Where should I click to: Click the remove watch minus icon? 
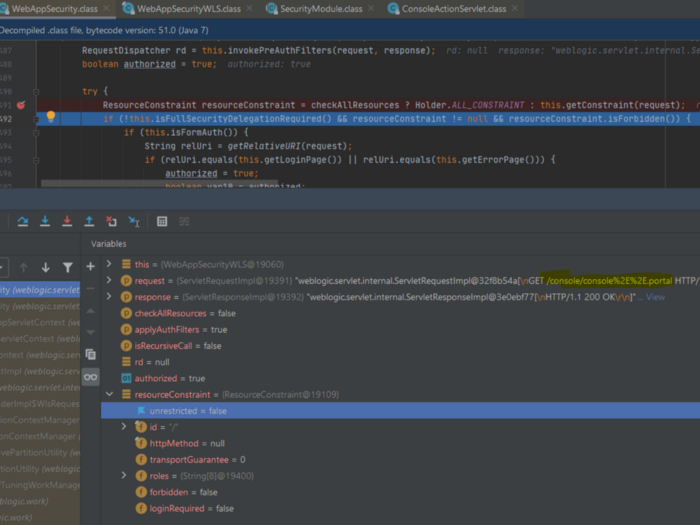pos(91,289)
